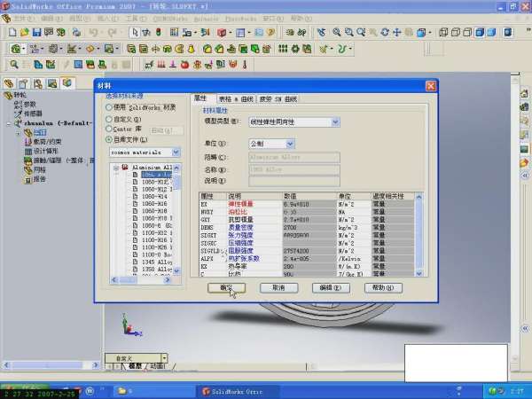Click the 帮助 help button in the dialog

coord(383,287)
